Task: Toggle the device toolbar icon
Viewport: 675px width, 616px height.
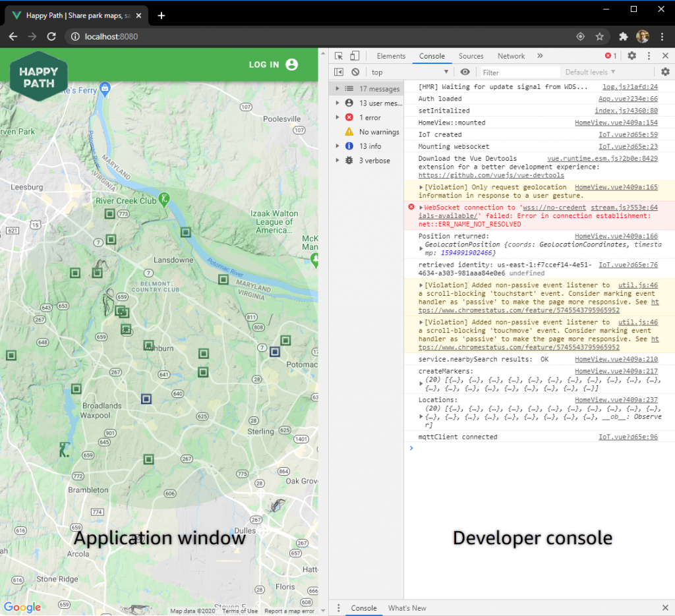Action: [x=354, y=56]
